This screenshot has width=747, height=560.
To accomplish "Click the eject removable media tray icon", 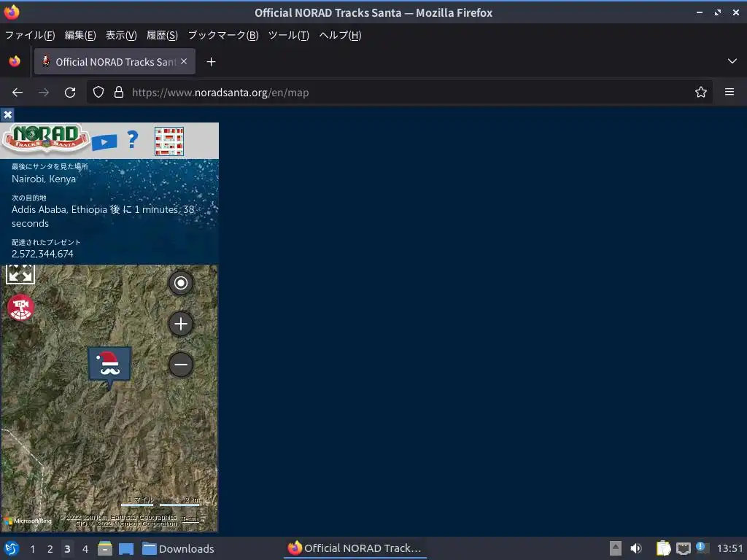I will 616,548.
